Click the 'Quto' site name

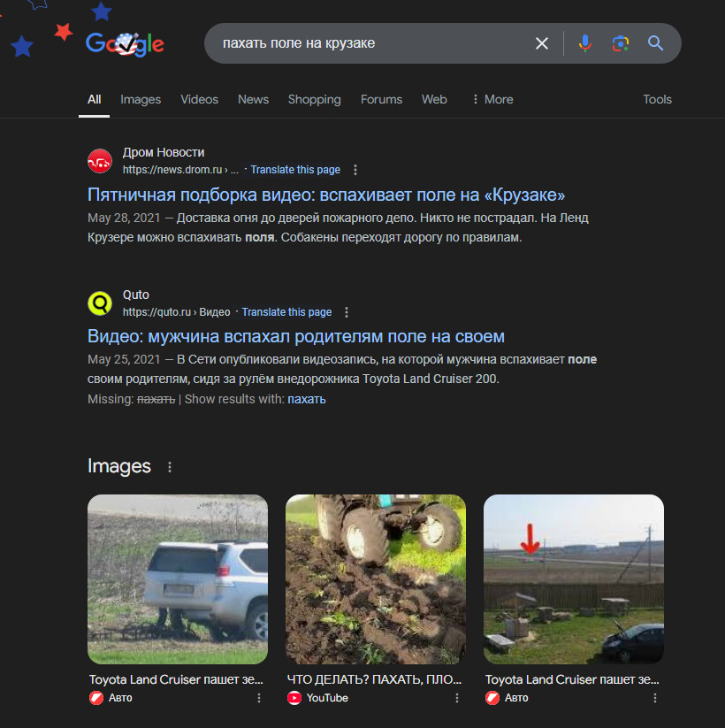(x=135, y=295)
